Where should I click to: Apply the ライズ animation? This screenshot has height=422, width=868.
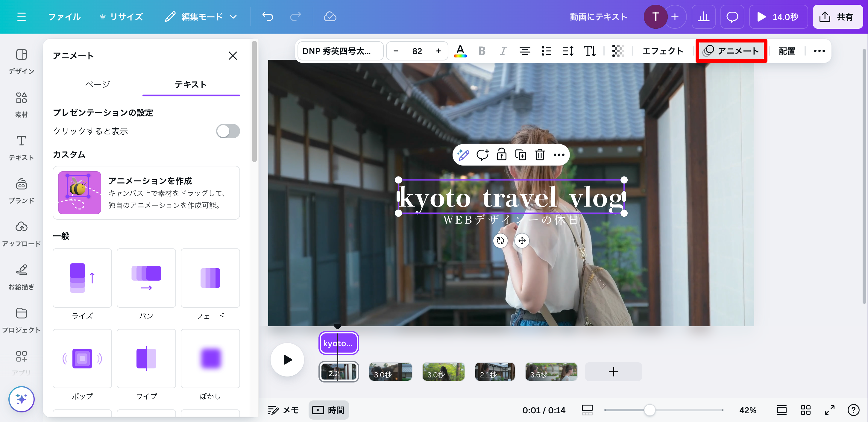[82, 278]
